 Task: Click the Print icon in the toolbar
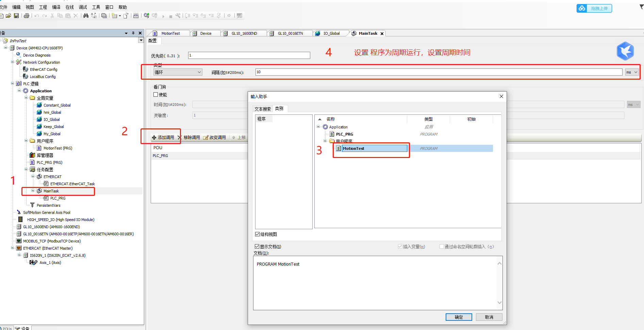[x=26, y=16]
